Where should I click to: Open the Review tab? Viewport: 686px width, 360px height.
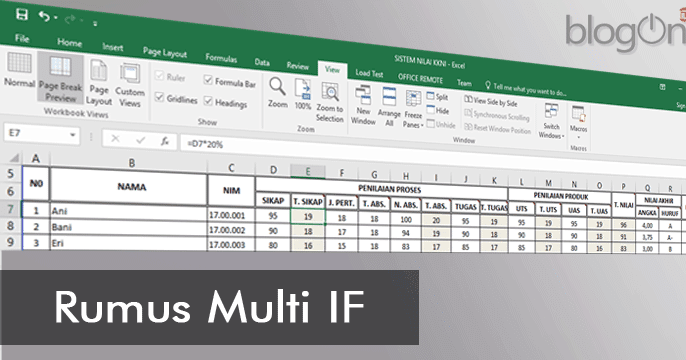coord(298,66)
